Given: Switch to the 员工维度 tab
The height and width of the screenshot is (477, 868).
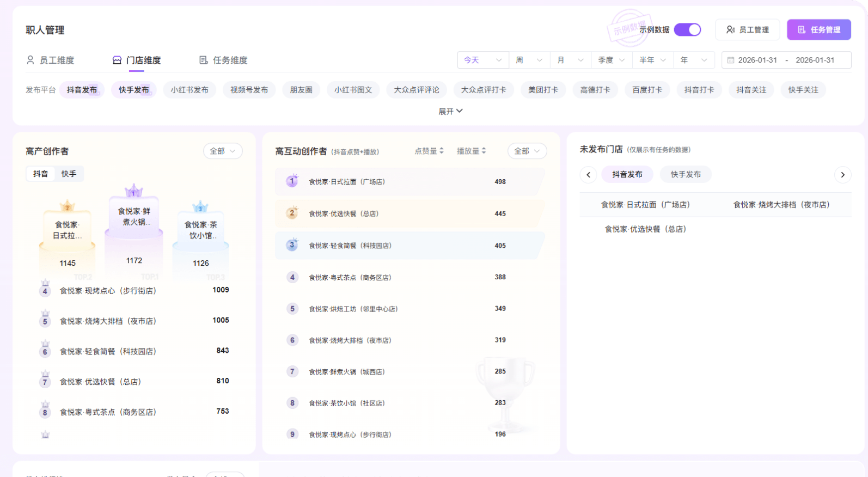Looking at the screenshot, I should [50, 60].
